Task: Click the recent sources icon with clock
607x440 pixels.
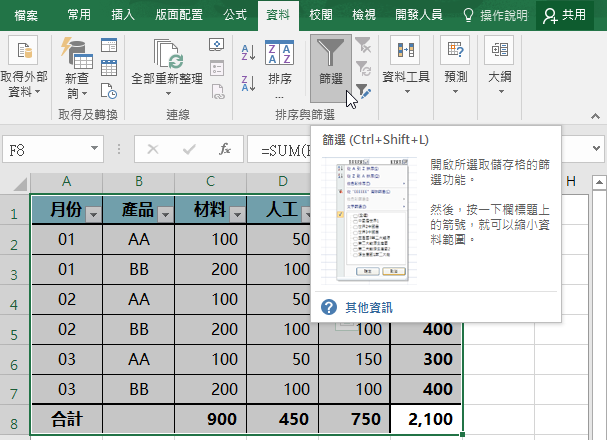Action: (109, 91)
